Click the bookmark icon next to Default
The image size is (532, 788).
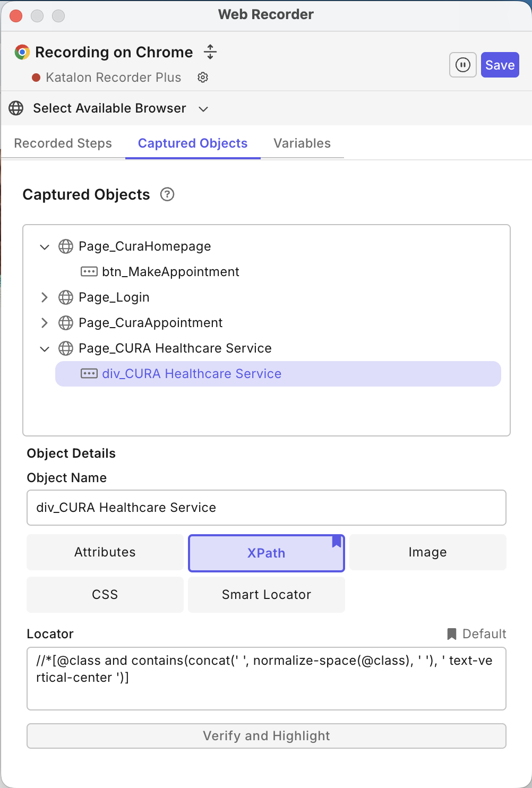pos(452,634)
